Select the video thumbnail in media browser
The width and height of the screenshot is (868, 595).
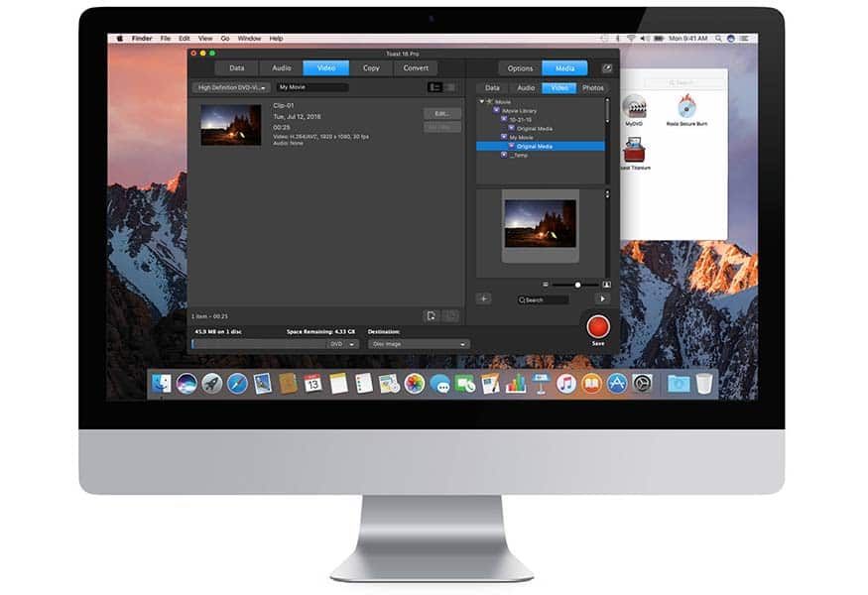coord(541,223)
